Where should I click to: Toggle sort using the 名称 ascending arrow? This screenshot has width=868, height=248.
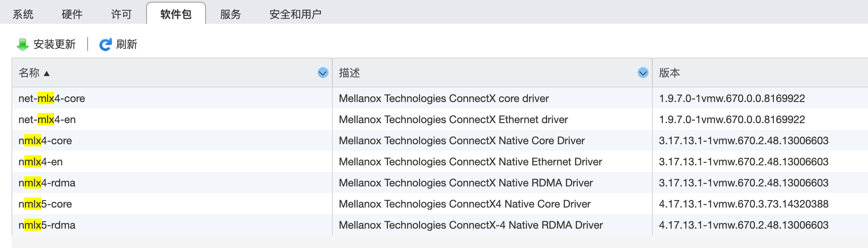click(x=47, y=73)
